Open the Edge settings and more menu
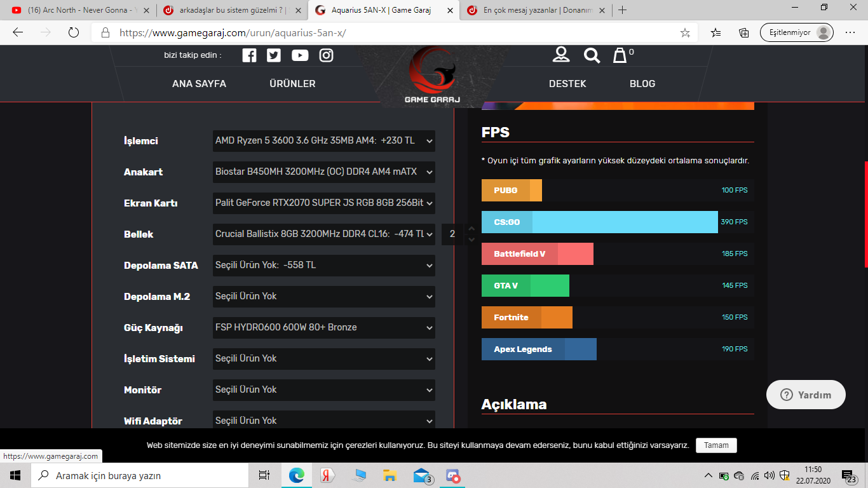 click(850, 32)
